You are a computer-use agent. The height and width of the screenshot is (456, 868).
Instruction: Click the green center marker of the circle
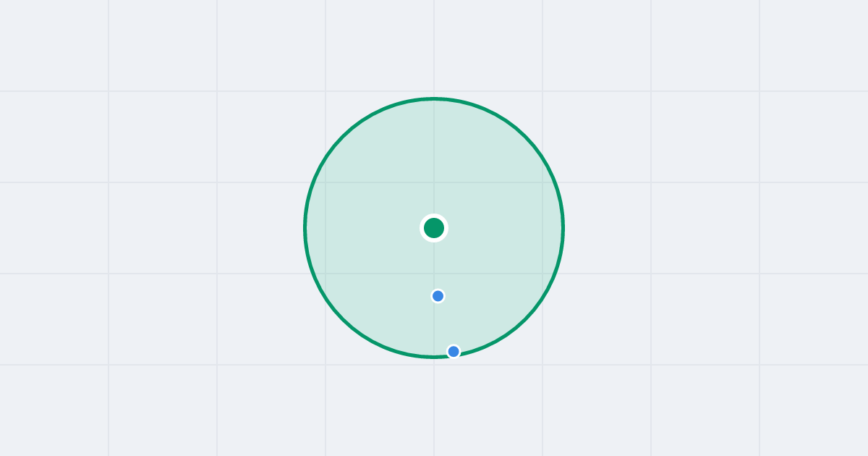(434, 228)
